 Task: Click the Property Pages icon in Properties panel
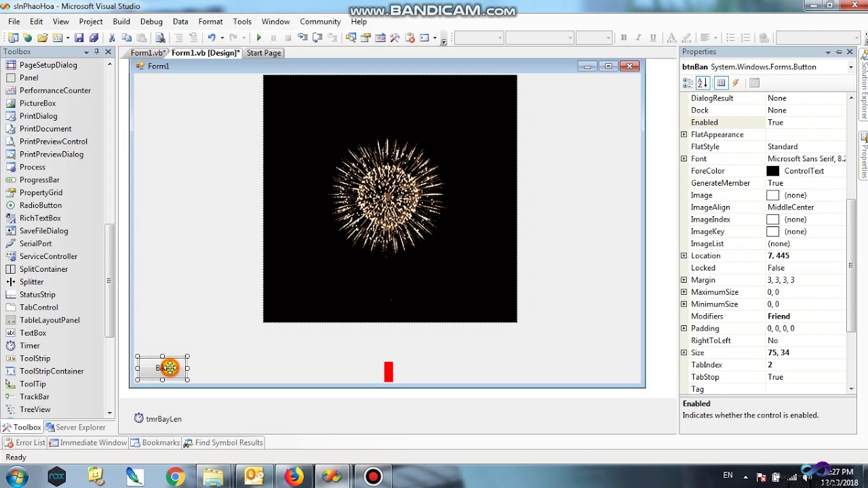point(754,83)
